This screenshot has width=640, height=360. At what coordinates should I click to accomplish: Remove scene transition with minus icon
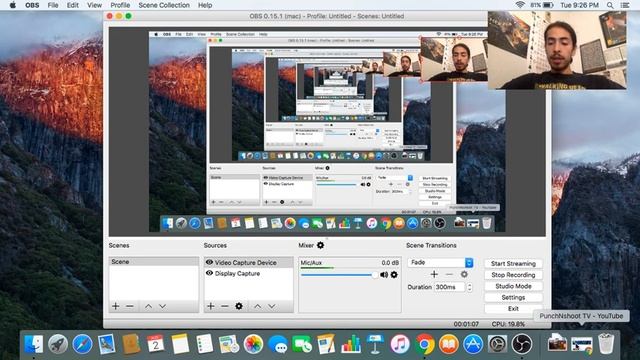click(449, 274)
